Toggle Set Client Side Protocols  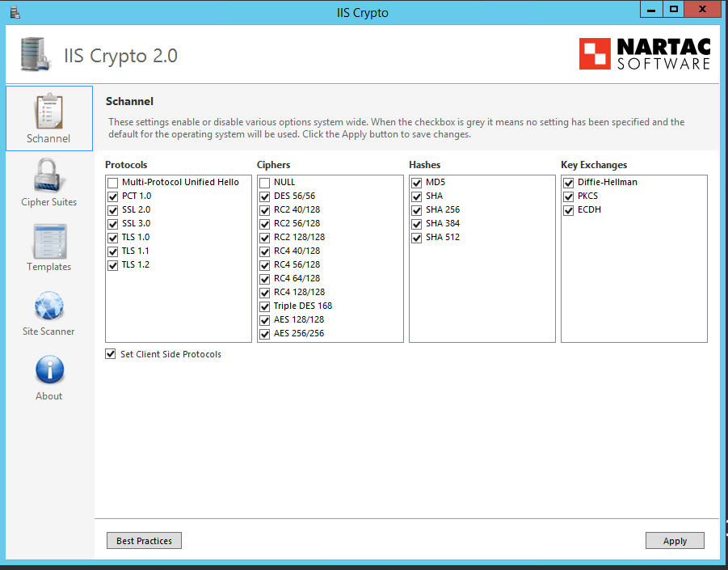(x=111, y=354)
